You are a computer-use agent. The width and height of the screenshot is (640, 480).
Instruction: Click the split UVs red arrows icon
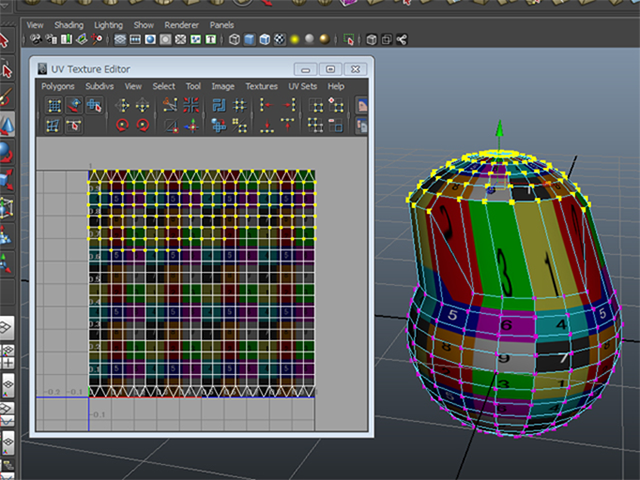tap(191, 106)
